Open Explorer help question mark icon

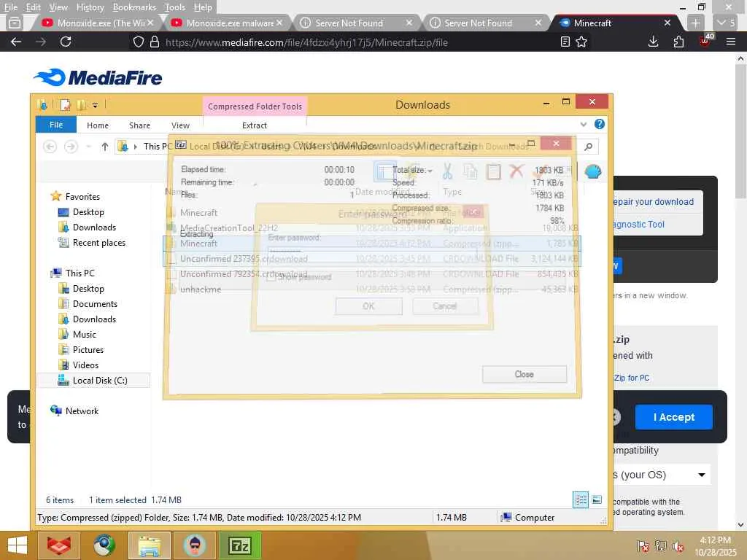[600, 124]
